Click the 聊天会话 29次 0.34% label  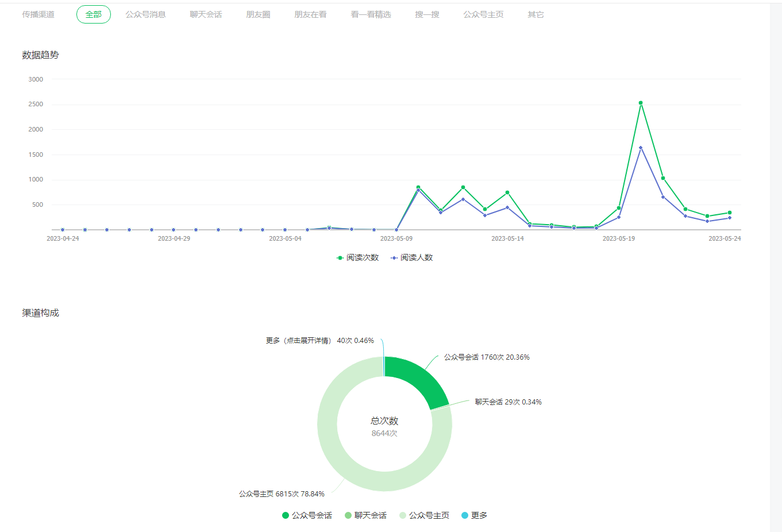click(x=508, y=402)
